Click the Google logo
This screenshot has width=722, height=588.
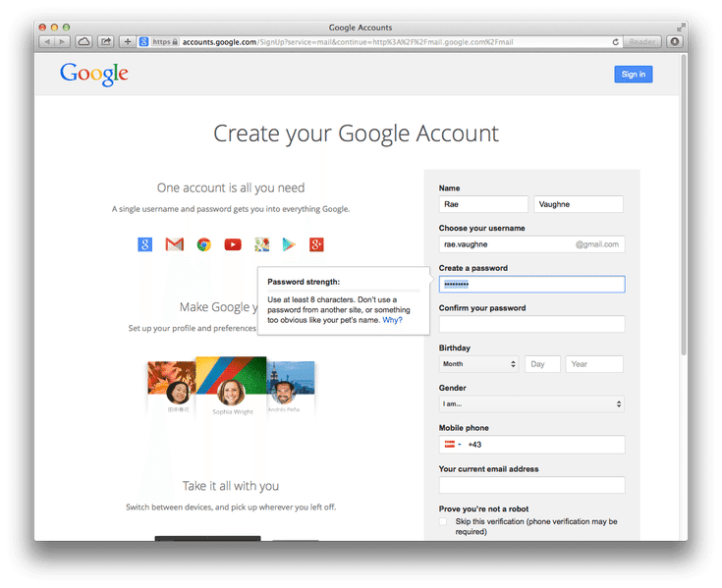tap(94, 75)
